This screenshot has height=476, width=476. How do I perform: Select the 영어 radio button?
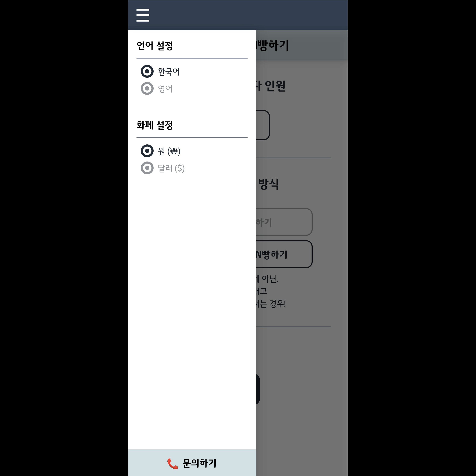[x=147, y=88]
